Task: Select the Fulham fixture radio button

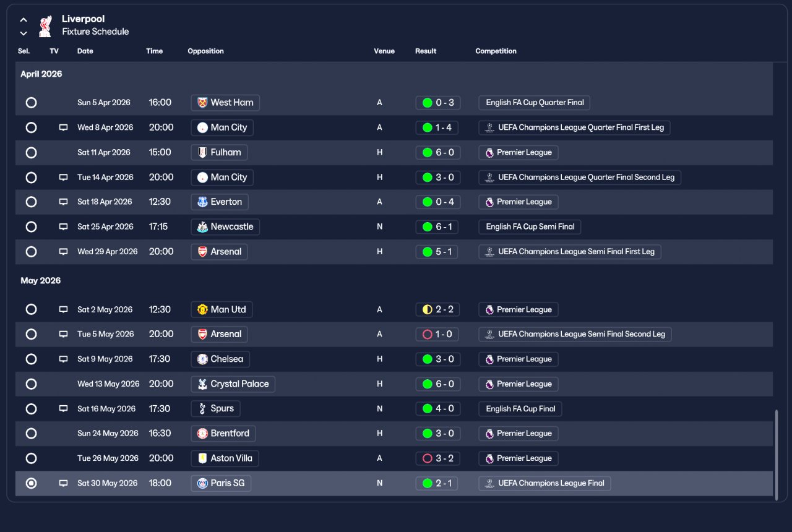Action: click(31, 152)
